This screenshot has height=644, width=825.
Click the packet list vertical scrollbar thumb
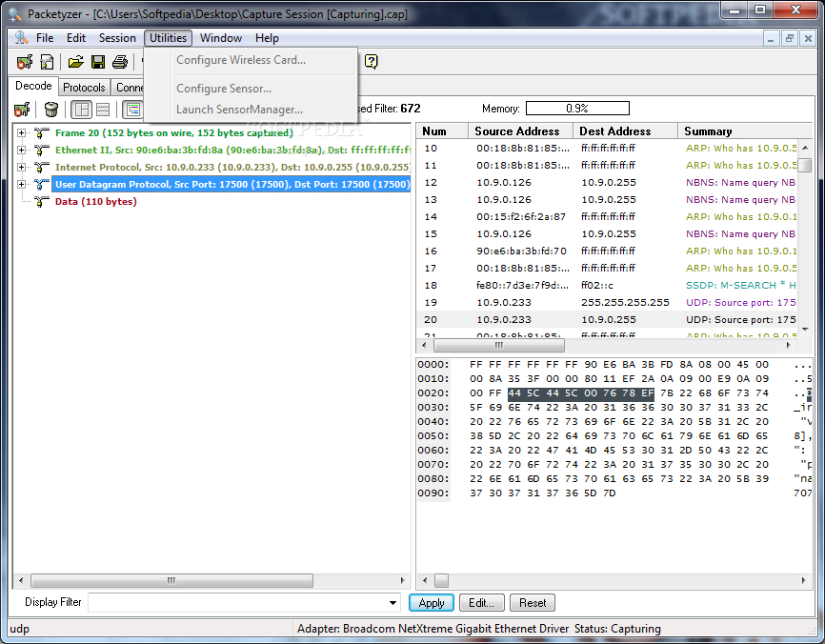click(x=805, y=166)
